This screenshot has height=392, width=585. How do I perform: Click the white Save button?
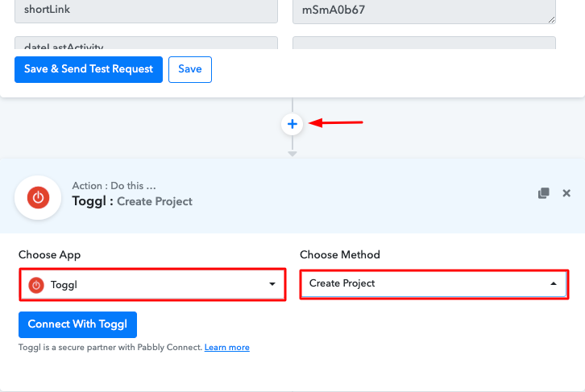tap(190, 69)
